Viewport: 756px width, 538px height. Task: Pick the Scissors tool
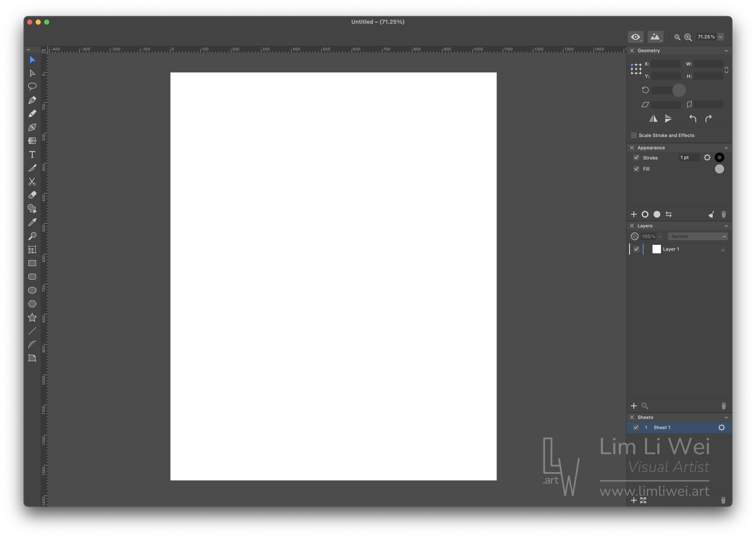point(32,181)
